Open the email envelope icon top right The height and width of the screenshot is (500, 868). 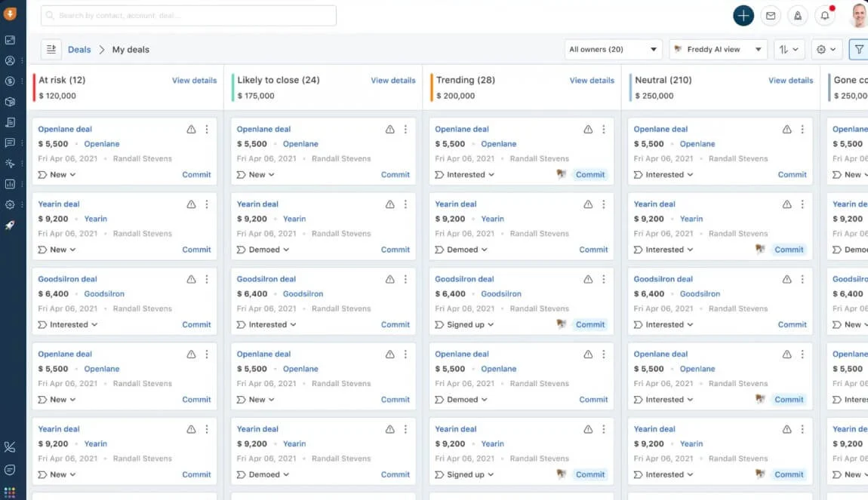coord(771,15)
